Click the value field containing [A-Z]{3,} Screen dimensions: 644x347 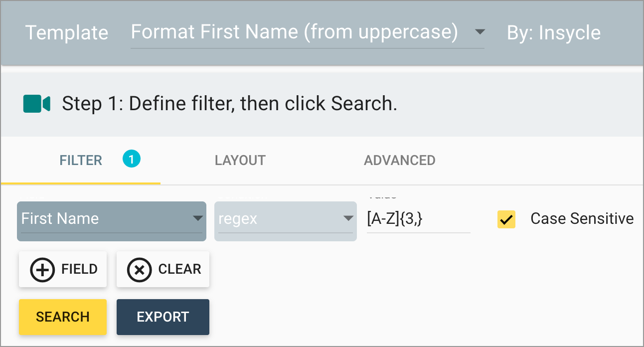point(419,218)
